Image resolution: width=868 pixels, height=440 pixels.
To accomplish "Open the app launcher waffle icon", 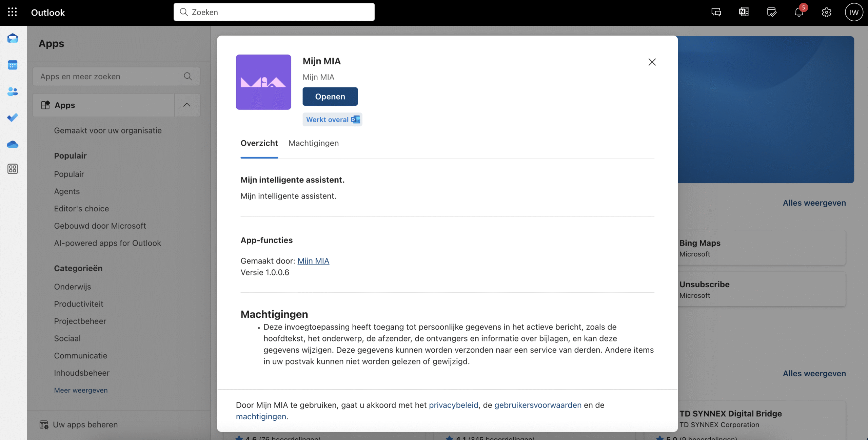I will coord(12,12).
